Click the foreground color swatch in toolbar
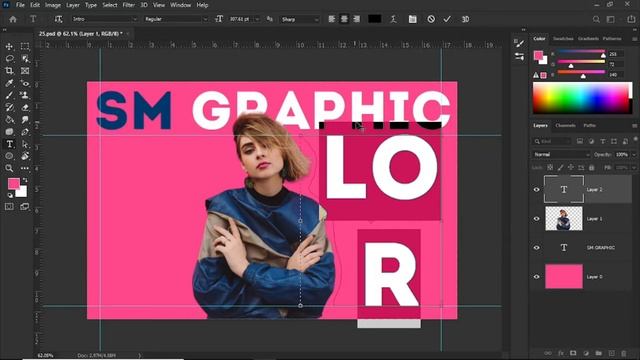 pyautogui.click(x=14, y=183)
